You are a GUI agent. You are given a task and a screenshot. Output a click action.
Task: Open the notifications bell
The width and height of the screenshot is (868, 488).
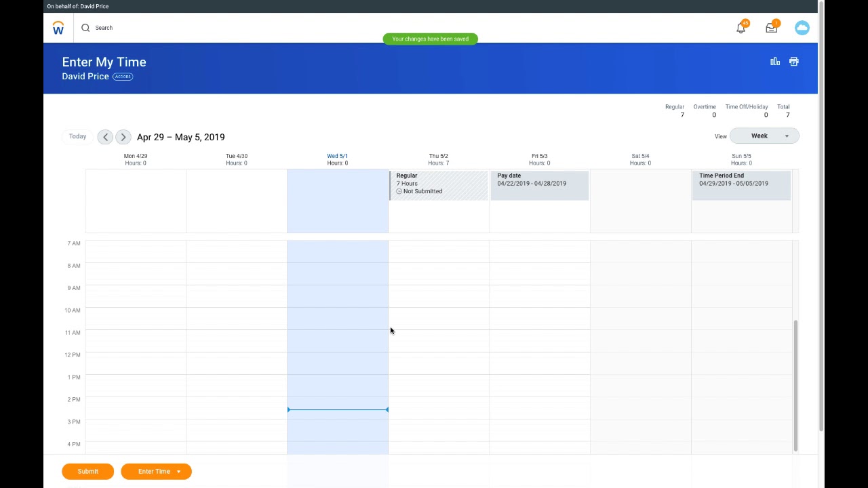tap(741, 28)
